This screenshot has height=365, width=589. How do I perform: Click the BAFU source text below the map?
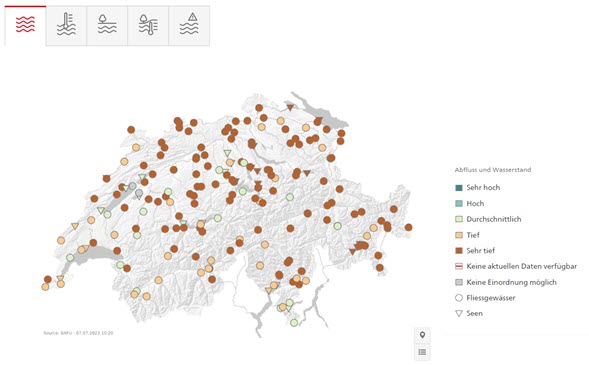(78, 333)
